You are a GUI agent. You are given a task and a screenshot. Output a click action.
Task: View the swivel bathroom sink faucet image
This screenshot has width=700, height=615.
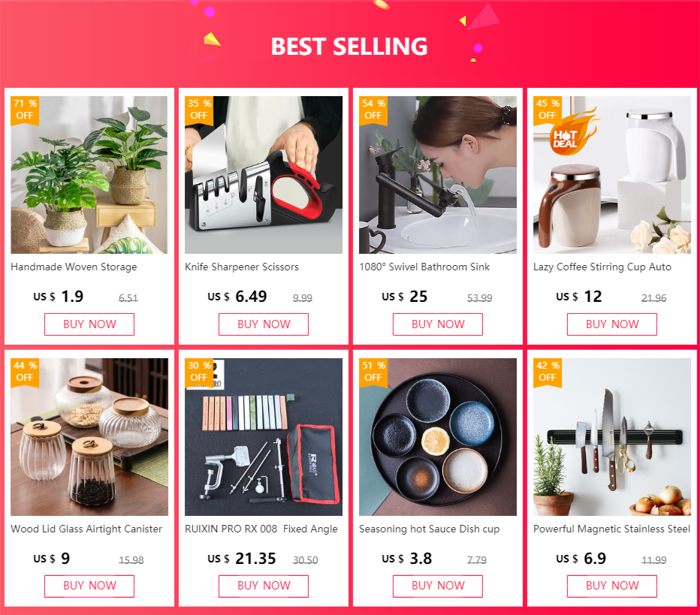coord(437,175)
